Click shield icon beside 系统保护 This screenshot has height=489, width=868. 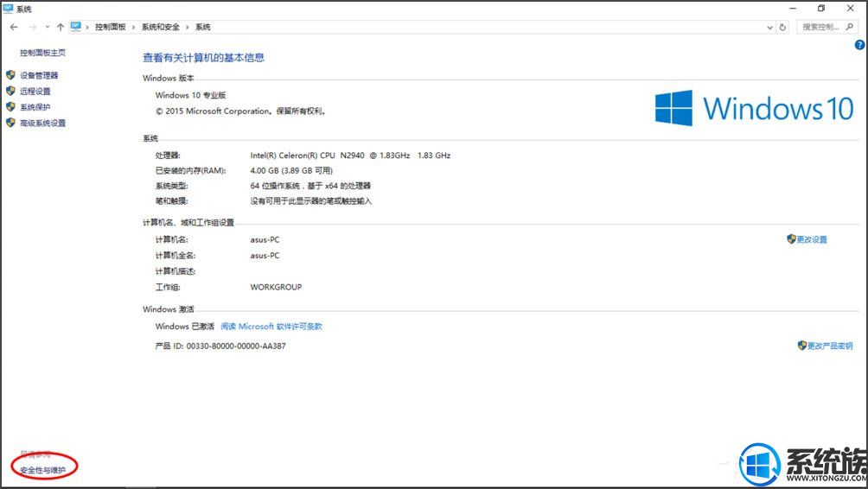coord(10,107)
